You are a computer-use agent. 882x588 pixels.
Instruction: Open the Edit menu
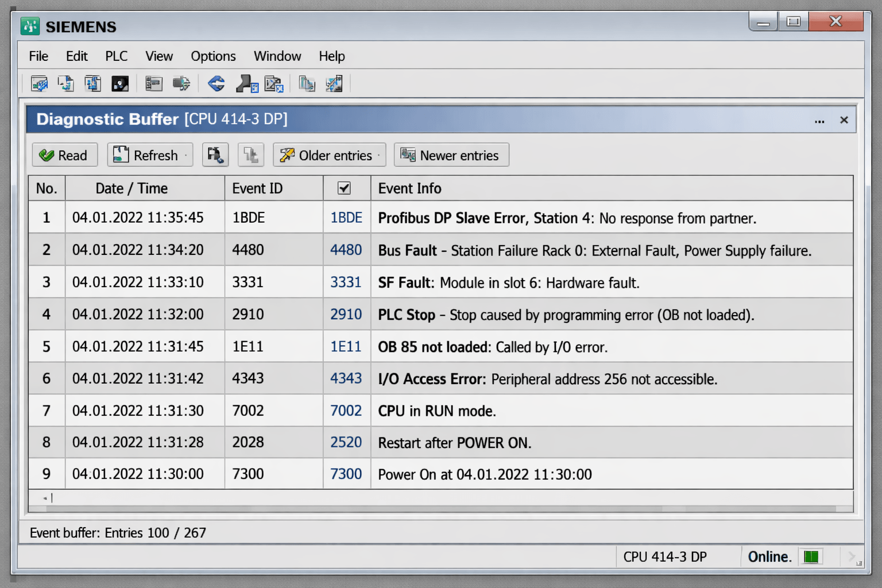click(76, 56)
